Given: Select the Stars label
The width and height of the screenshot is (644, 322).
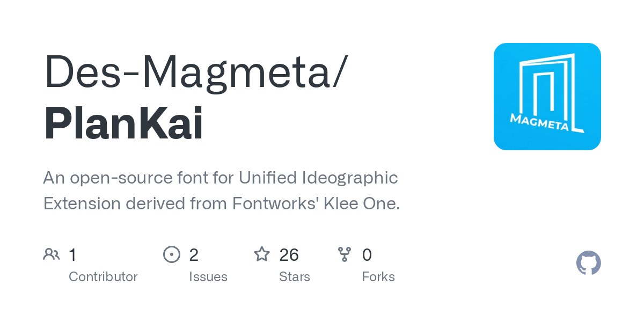Looking at the screenshot, I should click(295, 277).
